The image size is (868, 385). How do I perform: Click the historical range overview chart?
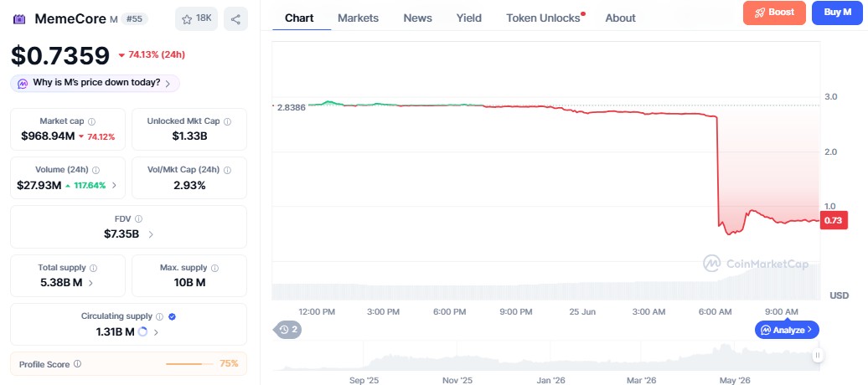point(545,357)
